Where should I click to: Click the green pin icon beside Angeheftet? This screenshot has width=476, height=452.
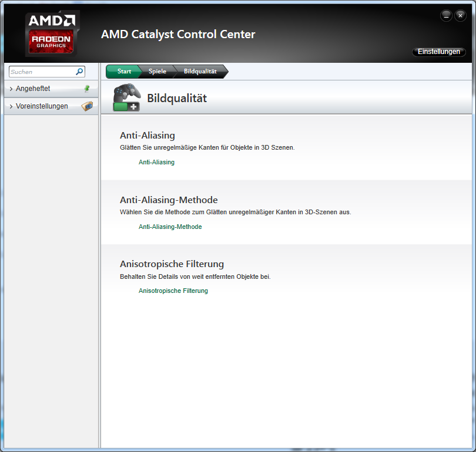coord(87,89)
